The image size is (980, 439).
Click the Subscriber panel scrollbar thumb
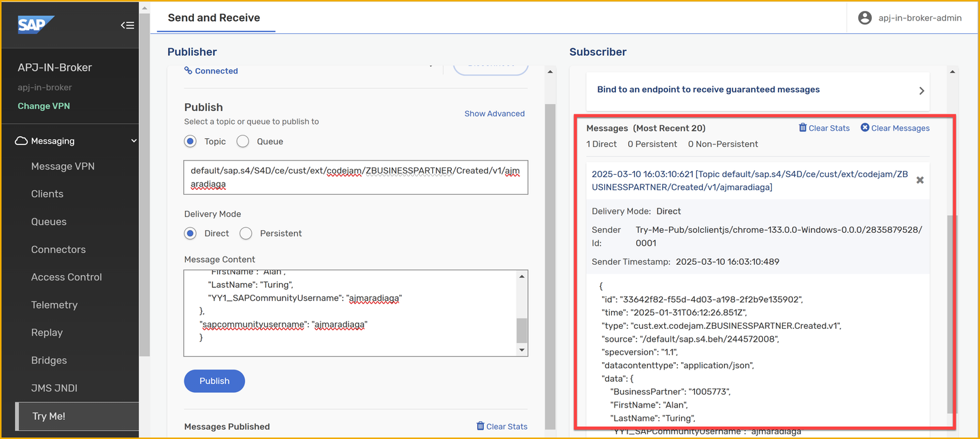952,314
